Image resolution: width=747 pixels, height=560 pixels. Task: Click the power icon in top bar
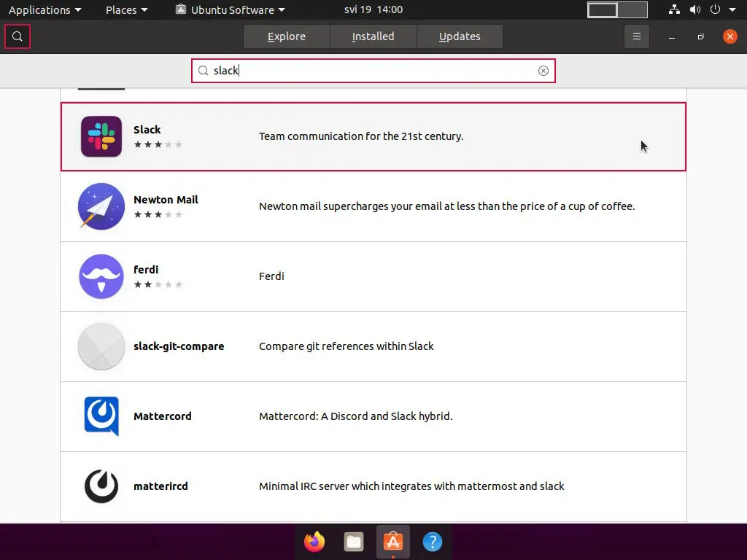tap(715, 9)
